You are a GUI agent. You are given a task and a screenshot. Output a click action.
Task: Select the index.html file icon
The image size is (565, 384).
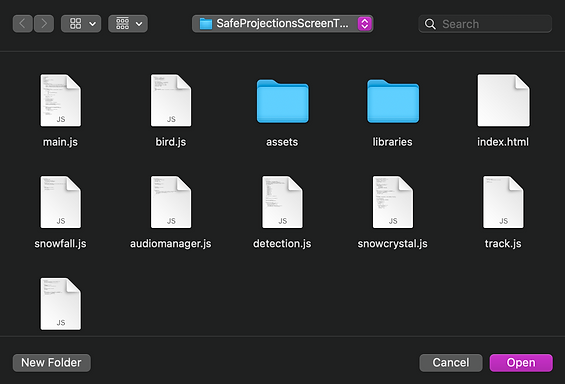pyautogui.click(x=503, y=101)
